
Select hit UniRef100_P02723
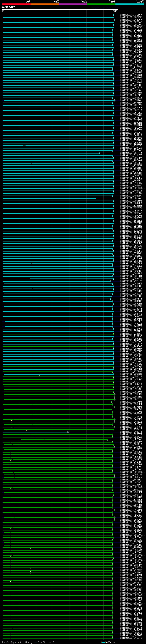(x=131, y=191)
